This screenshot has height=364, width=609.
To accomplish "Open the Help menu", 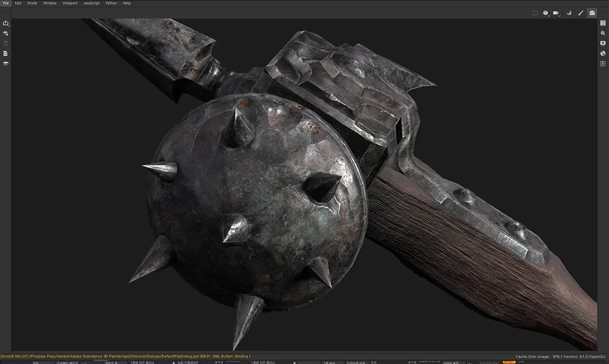I will click(127, 3).
